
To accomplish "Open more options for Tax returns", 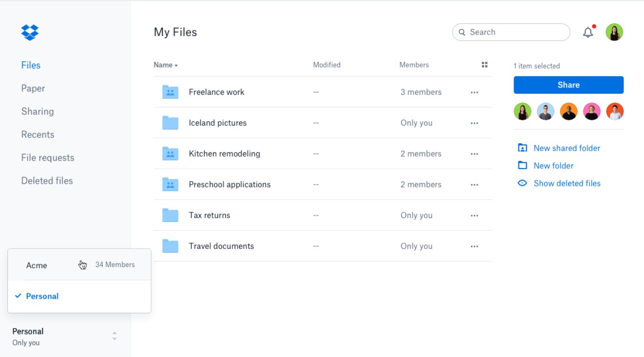I will (x=474, y=215).
